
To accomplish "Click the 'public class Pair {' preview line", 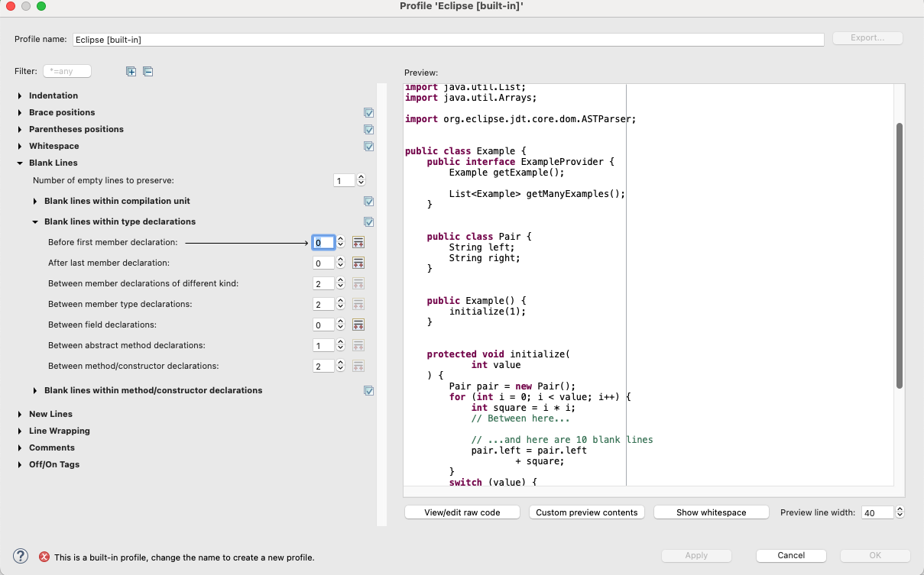I will 478,237.
